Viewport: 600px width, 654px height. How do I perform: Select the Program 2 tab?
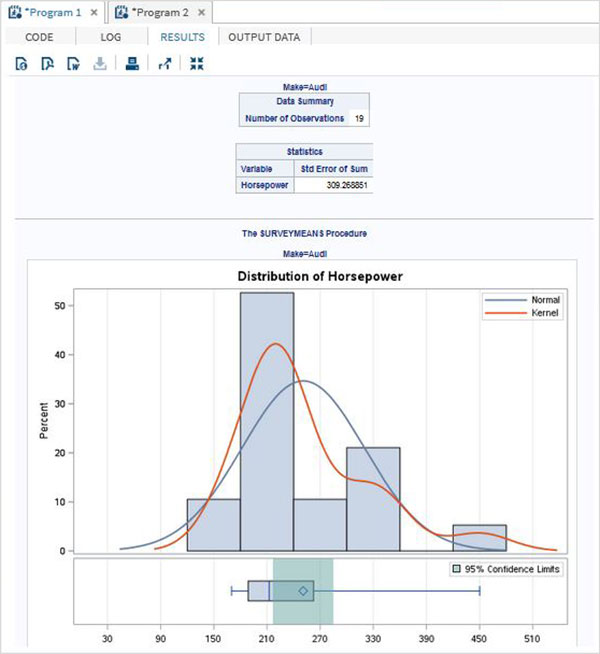pyautogui.click(x=161, y=13)
